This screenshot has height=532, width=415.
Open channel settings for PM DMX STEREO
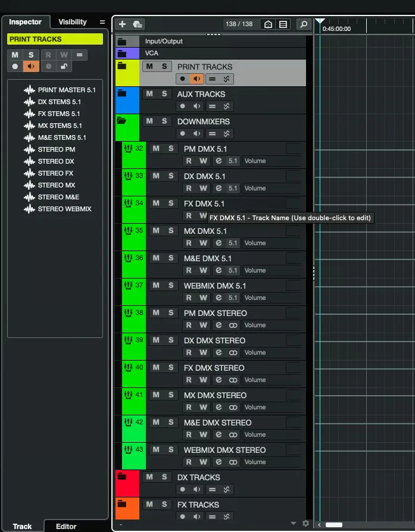pos(219,325)
